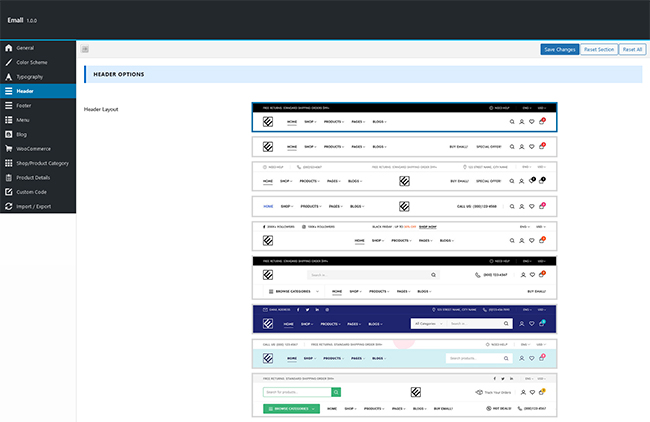The height and width of the screenshot is (422, 650).
Task: Open Custom Code edit icon section
Action: (x=9, y=192)
